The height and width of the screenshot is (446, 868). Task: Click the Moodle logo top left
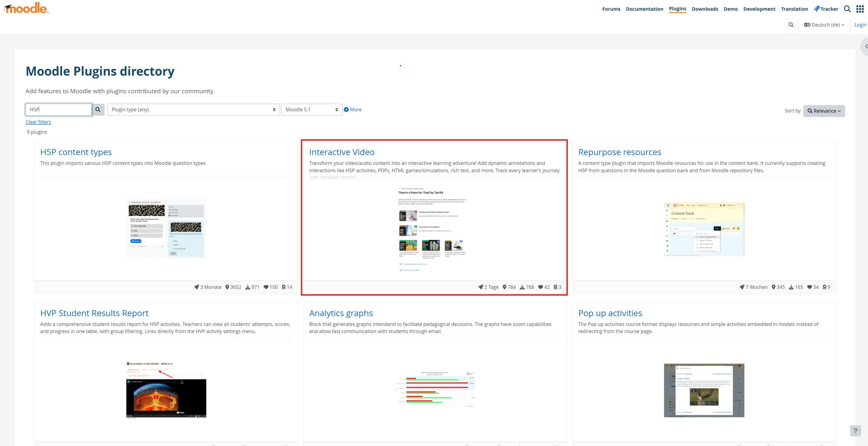tap(25, 8)
